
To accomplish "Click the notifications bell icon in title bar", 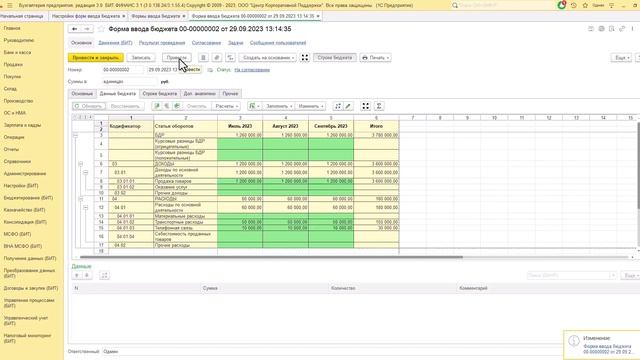I will tap(562, 5).
